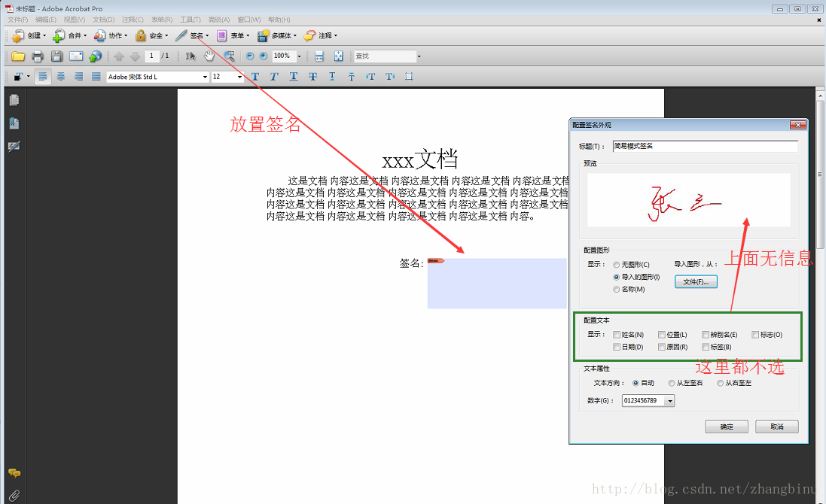Toggle bold text formatting
The image size is (826, 504).
255,77
